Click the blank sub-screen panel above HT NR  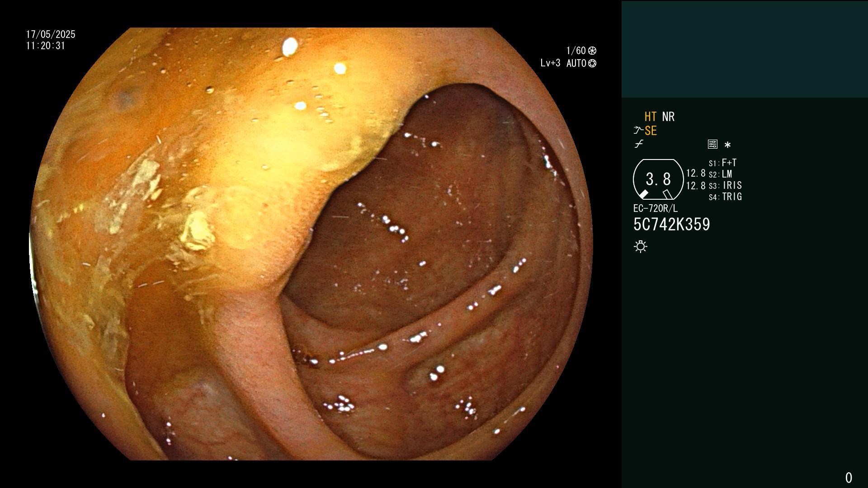745,49
